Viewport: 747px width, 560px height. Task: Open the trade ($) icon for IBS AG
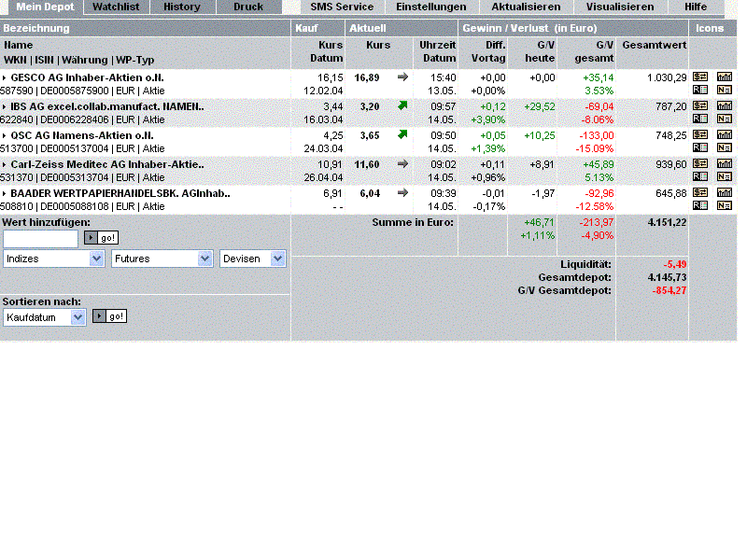(699, 105)
